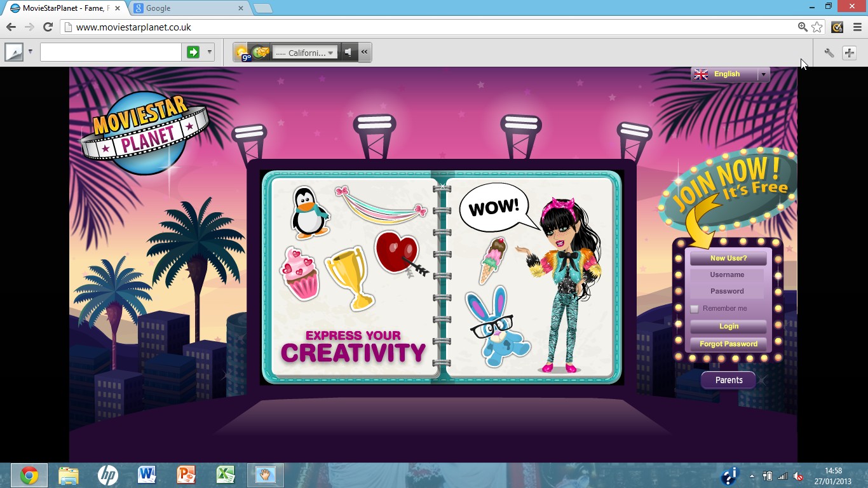Launch PowerPoint from the taskbar
Screen dimensions: 868x488
click(186, 475)
